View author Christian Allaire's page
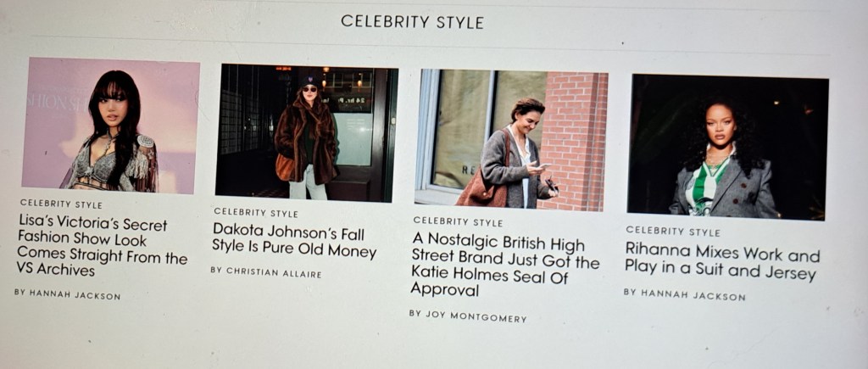The height and width of the screenshot is (369, 868). pos(265,272)
